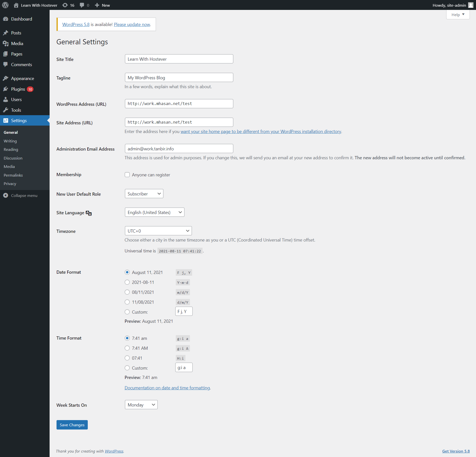Open documentation on date and time formatting
Image resolution: width=476 pixels, height=457 pixels.
tap(167, 388)
